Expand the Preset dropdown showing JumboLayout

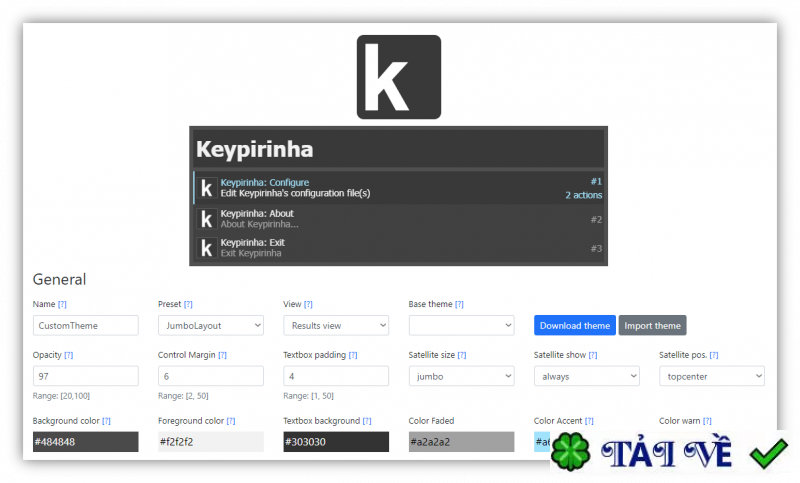click(x=211, y=325)
